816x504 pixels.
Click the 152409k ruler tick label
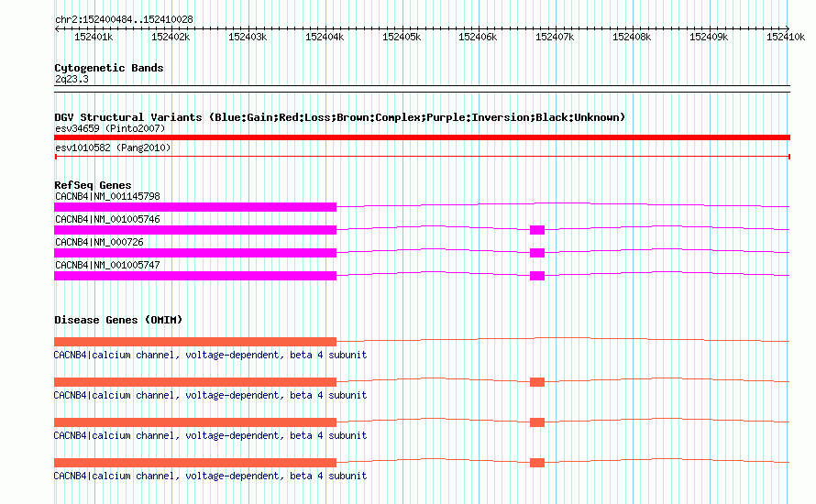[709, 37]
